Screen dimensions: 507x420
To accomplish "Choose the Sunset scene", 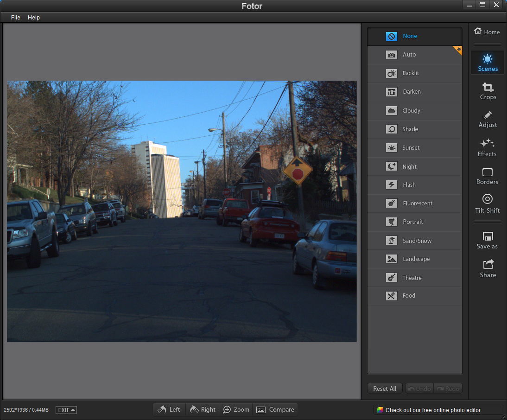I will click(x=414, y=148).
